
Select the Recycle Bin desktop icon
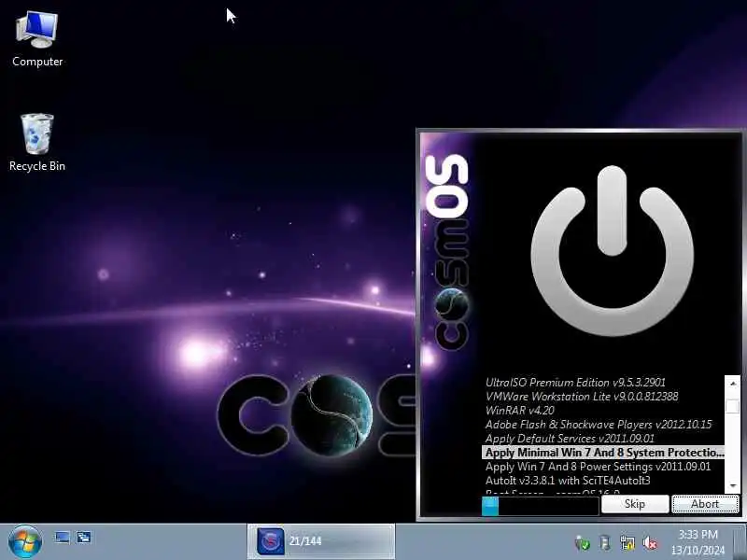[x=37, y=142]
